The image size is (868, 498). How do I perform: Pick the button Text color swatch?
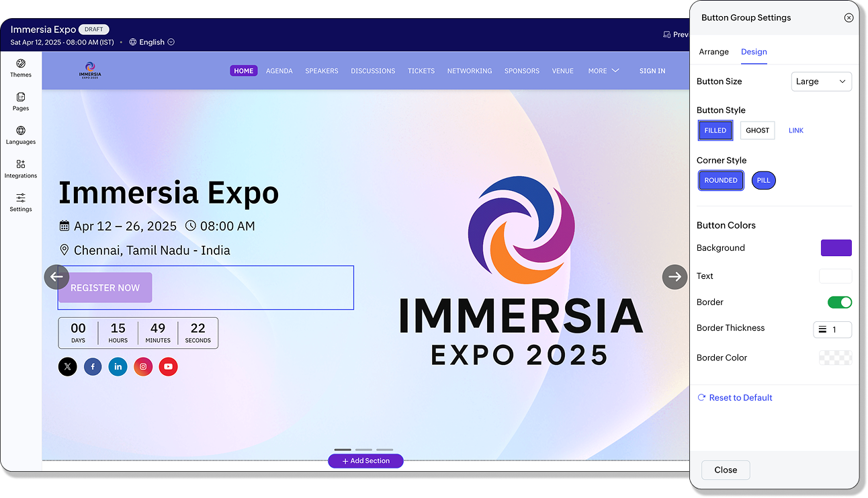(x=836, y=276)
